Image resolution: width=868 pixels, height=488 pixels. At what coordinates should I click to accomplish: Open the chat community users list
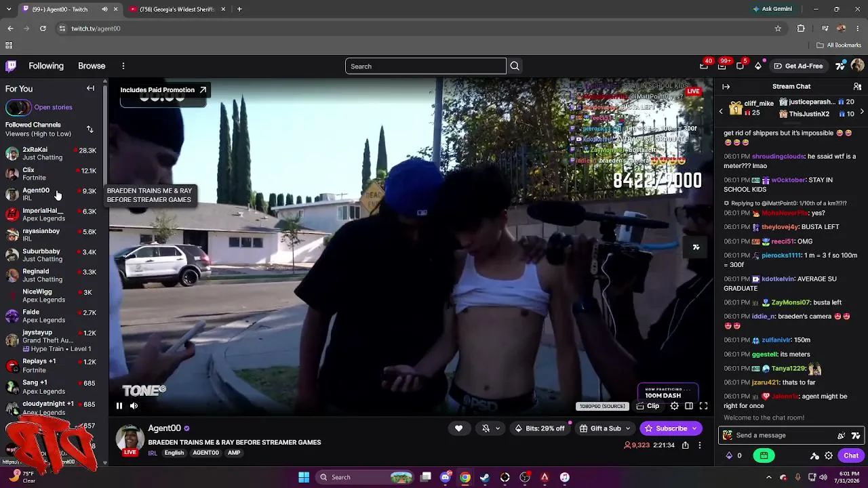tap(858, 87)
